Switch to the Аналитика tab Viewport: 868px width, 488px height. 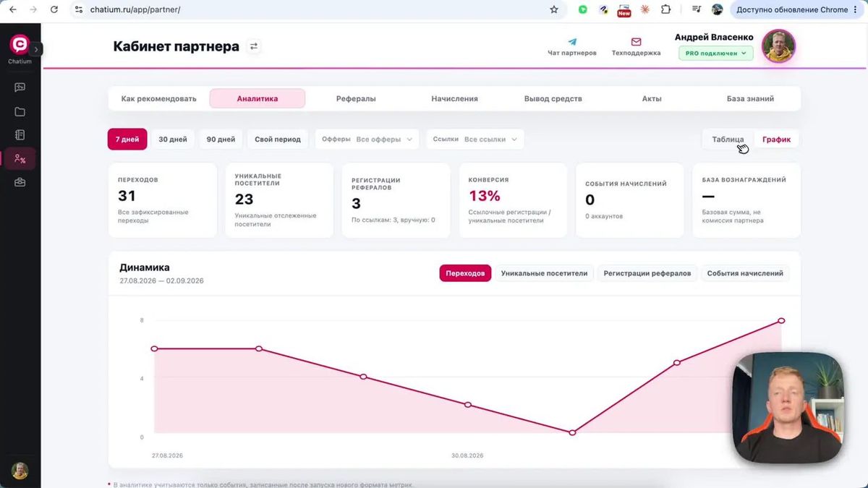(x=258, y=98)
